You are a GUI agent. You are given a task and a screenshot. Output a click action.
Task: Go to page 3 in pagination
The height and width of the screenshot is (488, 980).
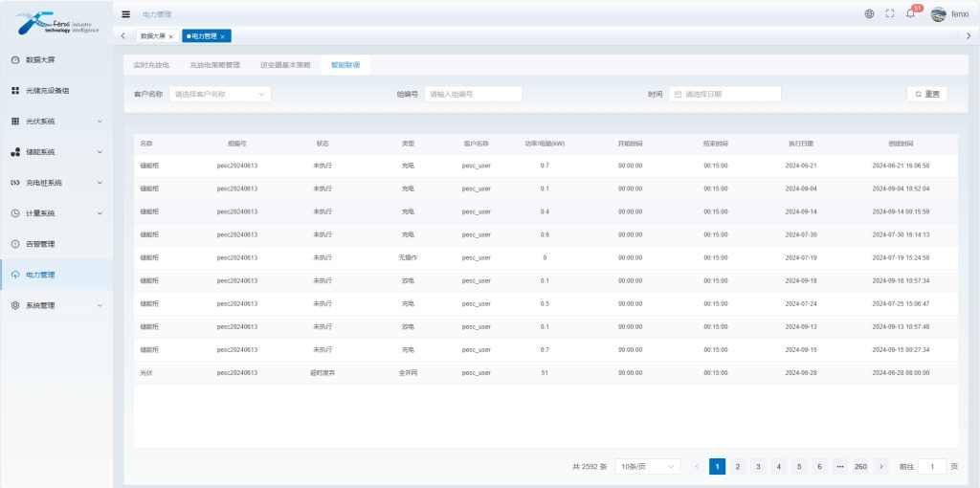point(758,466)
